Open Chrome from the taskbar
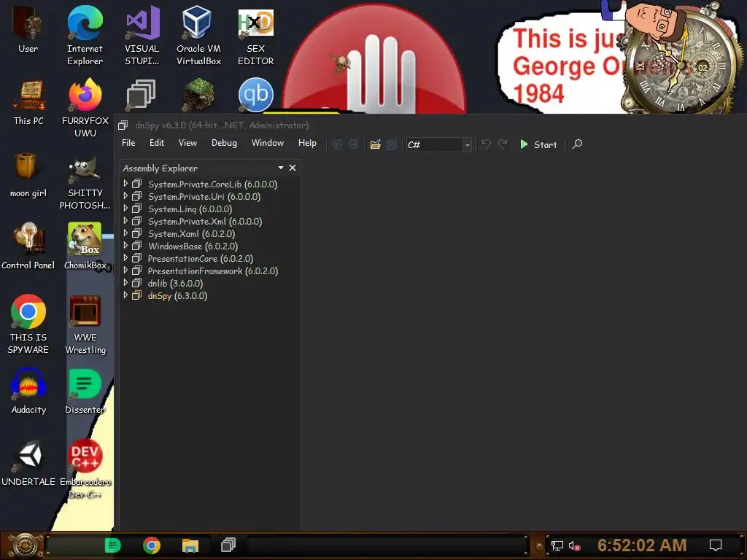This screenshot has height=560, width=747. [152, 545]
